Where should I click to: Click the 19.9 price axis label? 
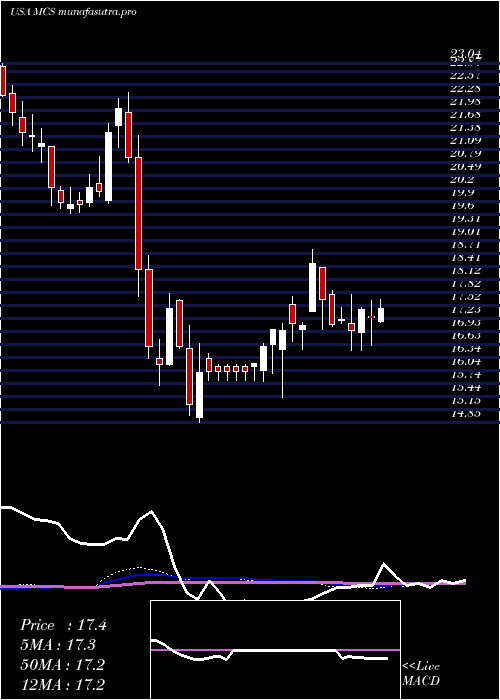pos(462,192)
